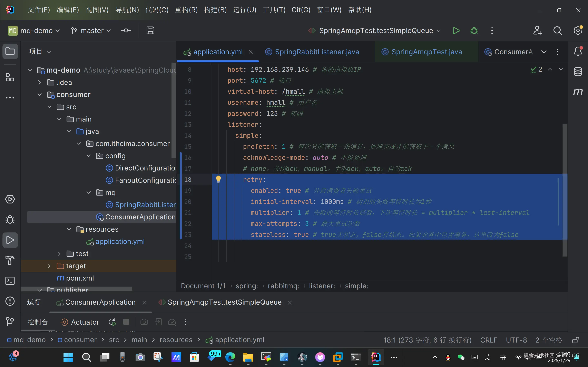
Task: Click the CRLF line separator in status bar
Action: pyautogui.click(x=489, y=340)
